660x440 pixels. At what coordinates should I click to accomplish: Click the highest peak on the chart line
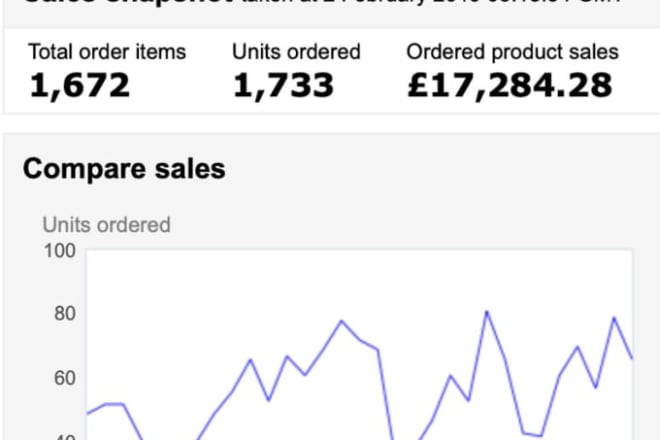coord(487,312)
